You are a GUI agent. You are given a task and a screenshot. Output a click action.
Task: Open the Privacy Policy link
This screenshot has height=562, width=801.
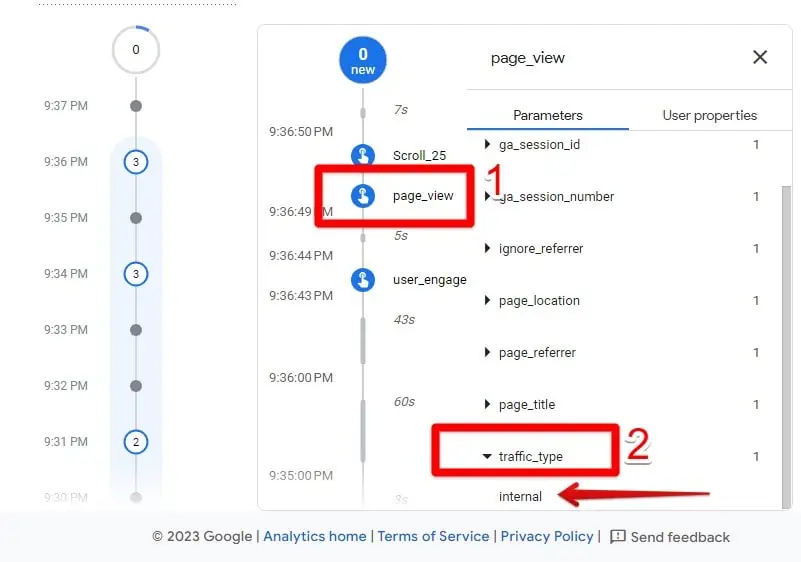pos(547,537)
